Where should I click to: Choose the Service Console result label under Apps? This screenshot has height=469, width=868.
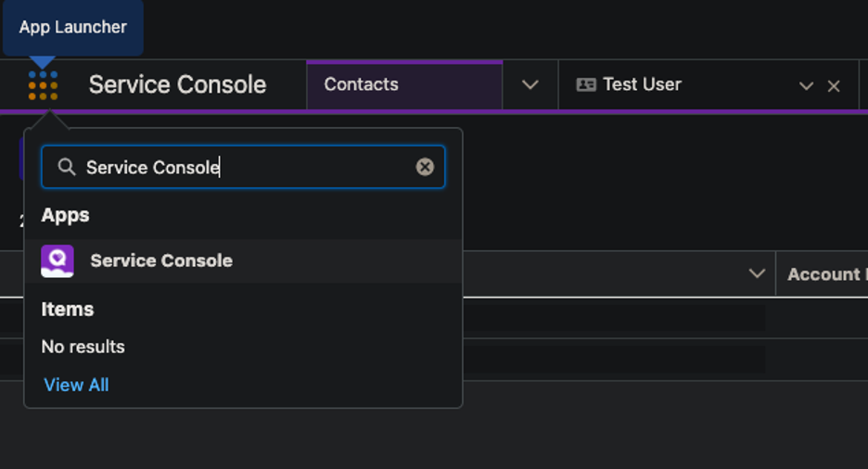tap(161, 261)
